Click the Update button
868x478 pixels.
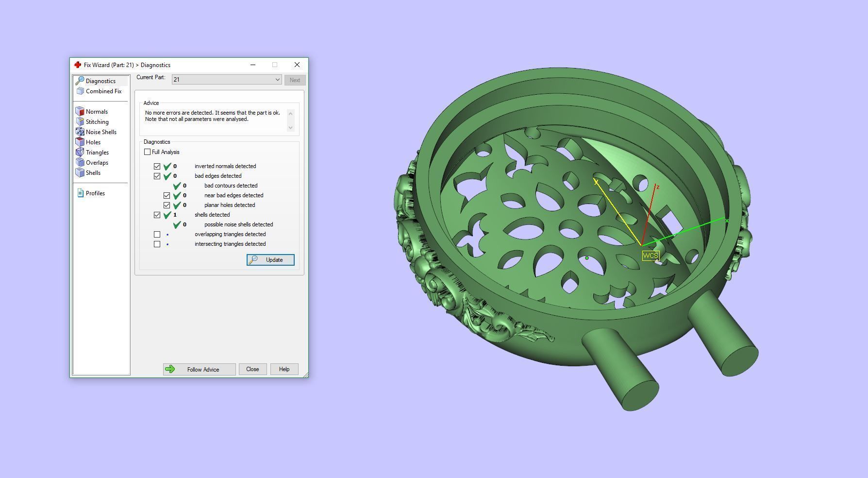[x=270, y=260]
